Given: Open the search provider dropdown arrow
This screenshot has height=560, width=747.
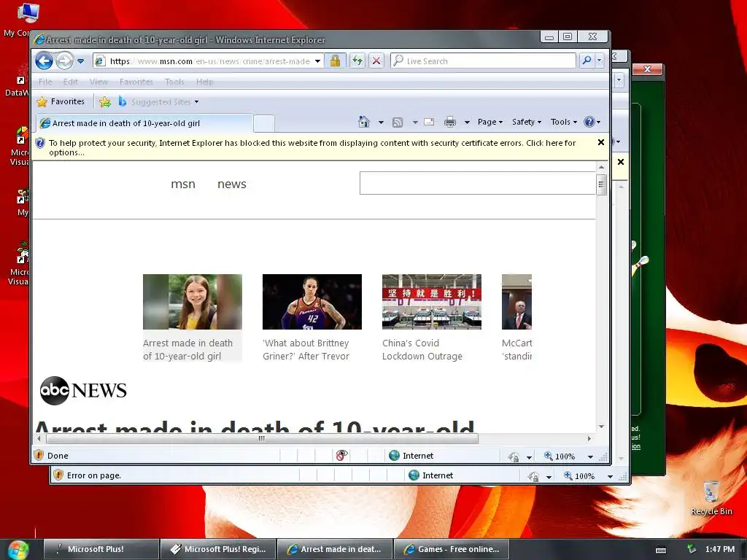Looking at the screenshot, I should click(x=600, y=61).
